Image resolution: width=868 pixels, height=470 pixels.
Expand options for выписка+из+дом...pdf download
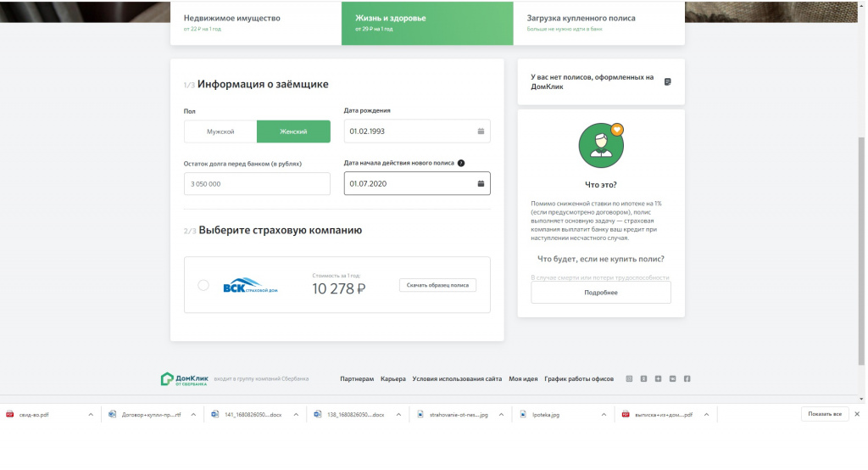click(x=706, y=415)
